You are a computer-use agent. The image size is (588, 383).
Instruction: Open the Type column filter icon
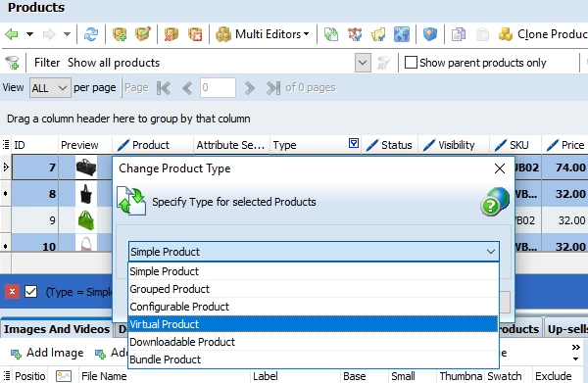(x=354, y=143)
